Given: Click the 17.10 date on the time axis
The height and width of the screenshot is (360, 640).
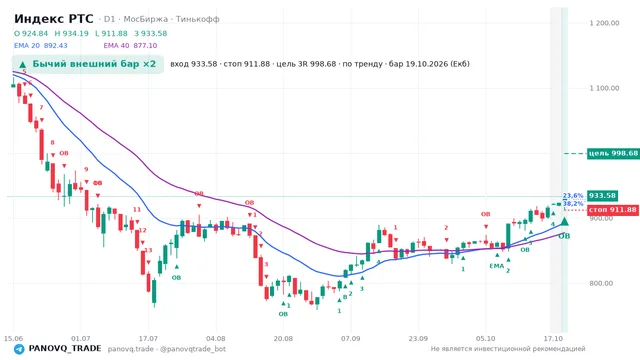Looking at the screenshot, I should pos(553,339).
